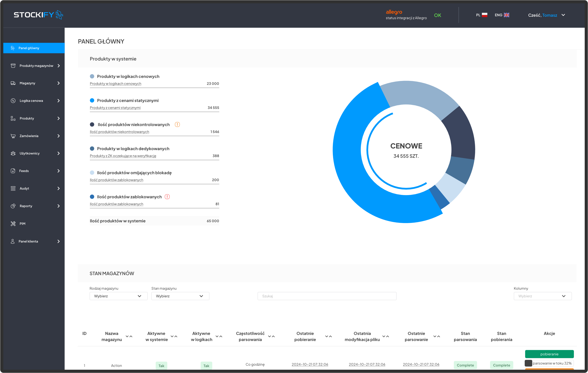Click the Polish flag language icon
The width and height of the screenshot is (588, 373).
click(x=484, y=15)
